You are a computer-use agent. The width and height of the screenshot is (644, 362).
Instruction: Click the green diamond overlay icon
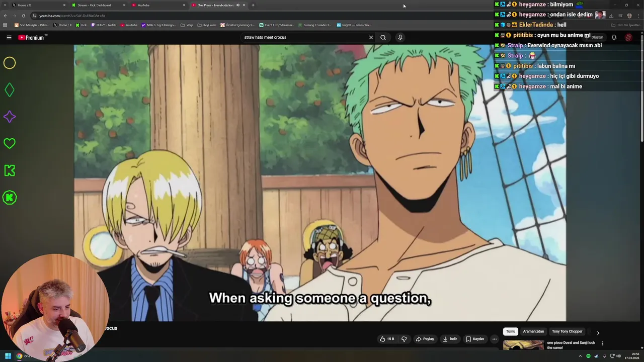pos(10,90)
